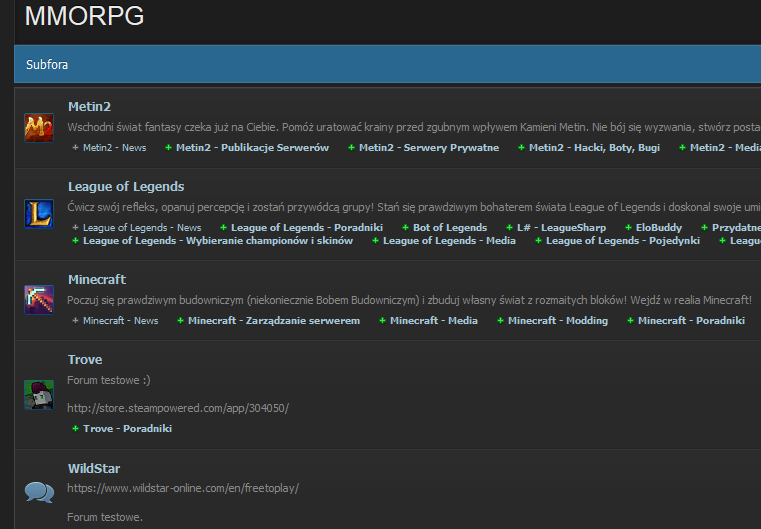Open Bot of Legends subforum
Image resolution: width=761 pixels, height=529 pixels.
pyautogui.click(x=450, y=228)
